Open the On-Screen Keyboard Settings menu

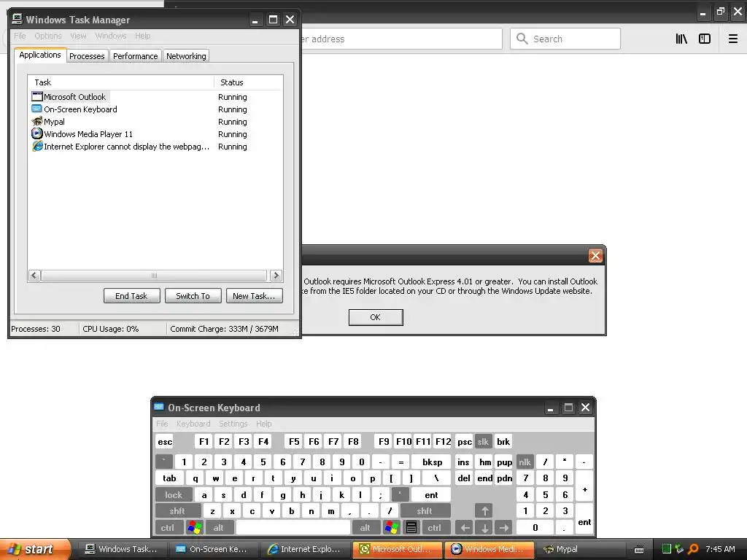[233, 424]
